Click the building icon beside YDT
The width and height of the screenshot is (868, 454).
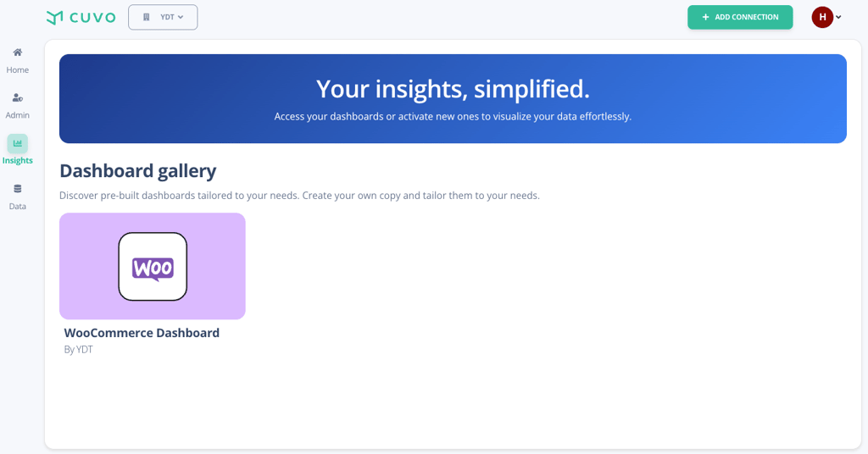(147, 17)
